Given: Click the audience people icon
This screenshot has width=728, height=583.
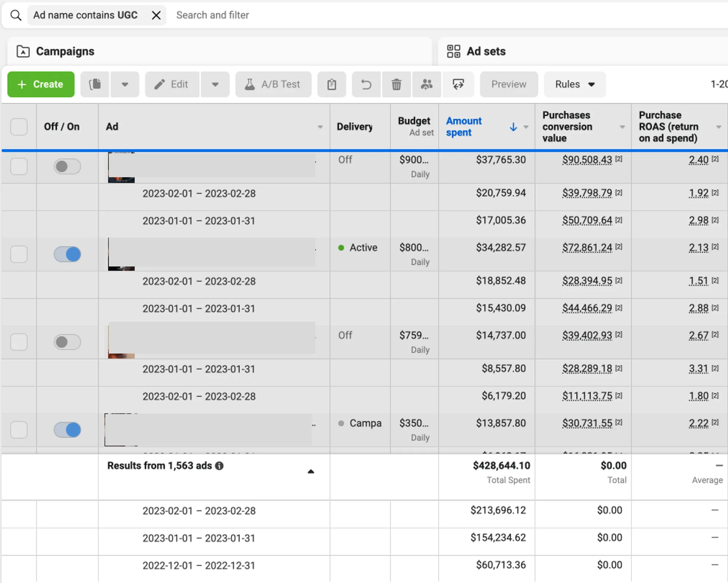Looking at the screenshot, I should (x=427, y=84).
